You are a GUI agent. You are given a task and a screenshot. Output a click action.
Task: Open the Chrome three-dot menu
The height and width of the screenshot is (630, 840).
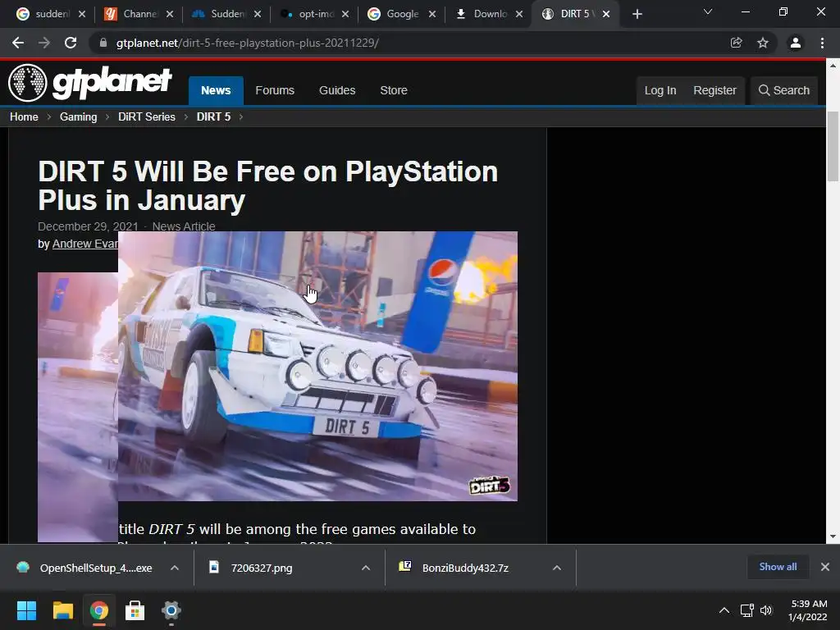tap(822, 43)
